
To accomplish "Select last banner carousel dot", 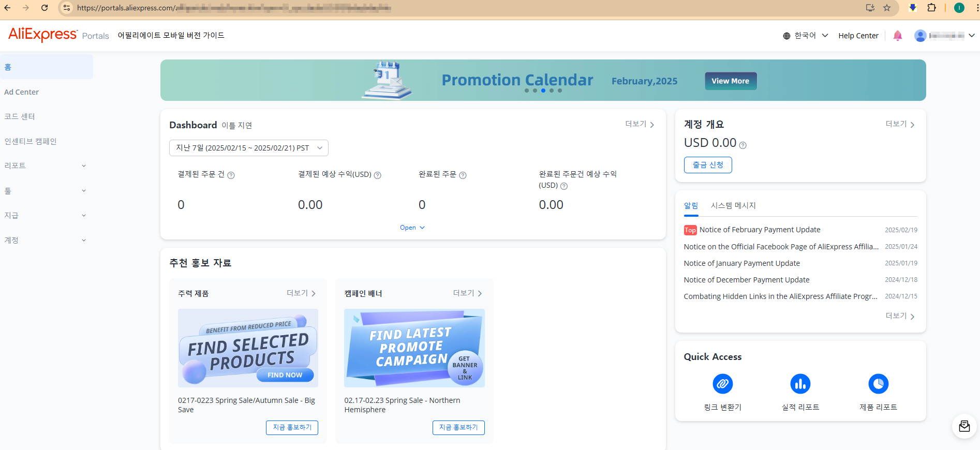I will 560,91.
